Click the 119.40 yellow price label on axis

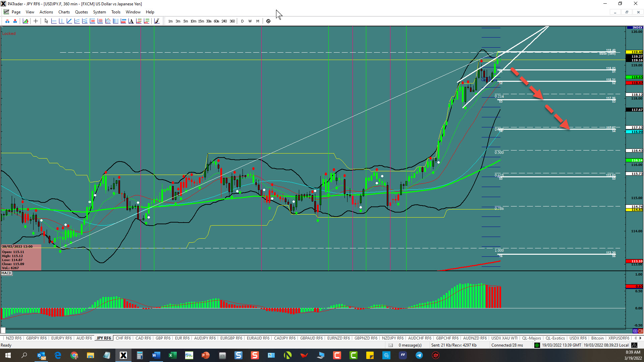[635, 52]
